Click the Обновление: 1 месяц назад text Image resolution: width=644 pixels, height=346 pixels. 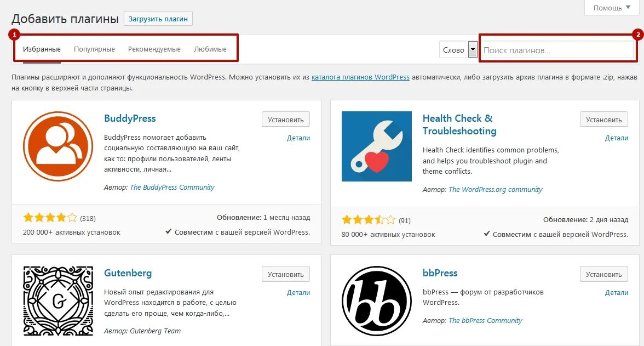pyautogui.click(x=263, y=218)
